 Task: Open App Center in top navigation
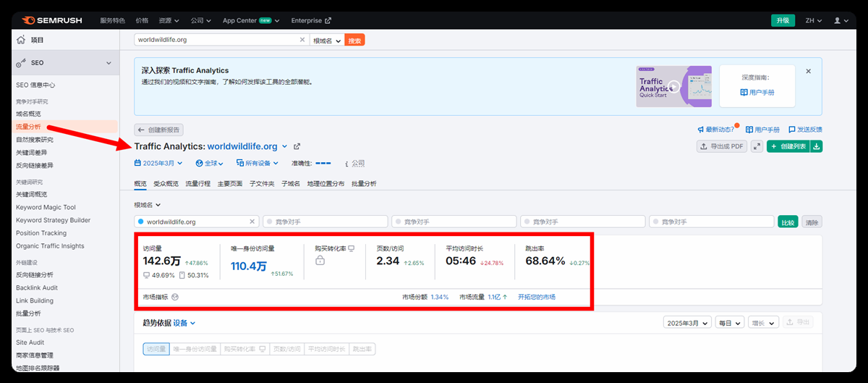tap(252, 20)
